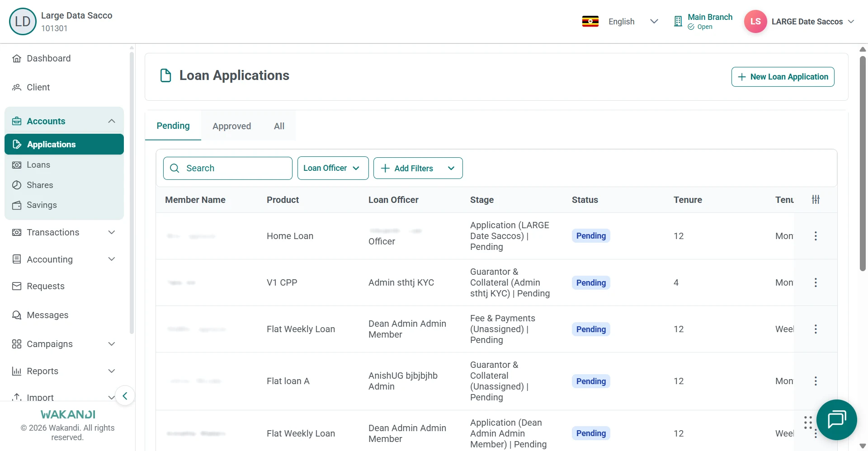The width and height of the screenshot is (868, 451).
Task: Open the English language dropdown
Action: tap(633, 21)
